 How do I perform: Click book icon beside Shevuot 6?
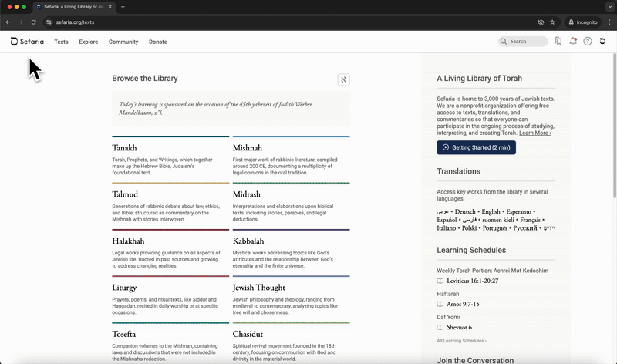tap(440, 328)
